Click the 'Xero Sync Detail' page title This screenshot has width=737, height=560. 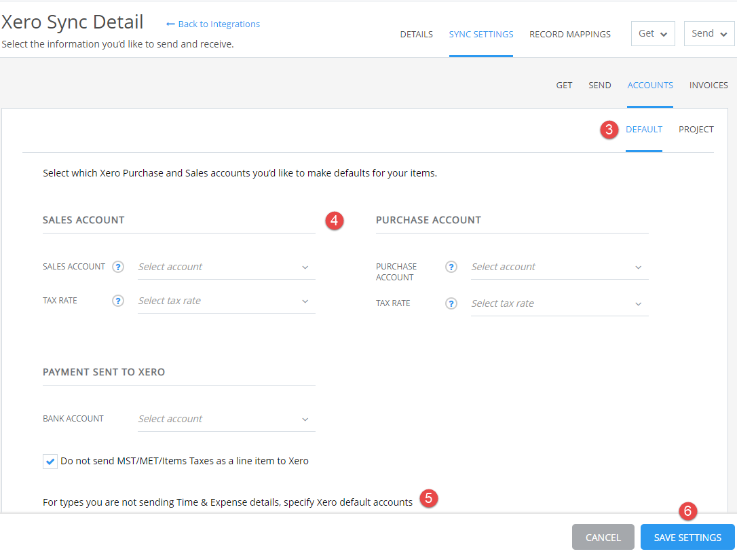tap(73, 22)
